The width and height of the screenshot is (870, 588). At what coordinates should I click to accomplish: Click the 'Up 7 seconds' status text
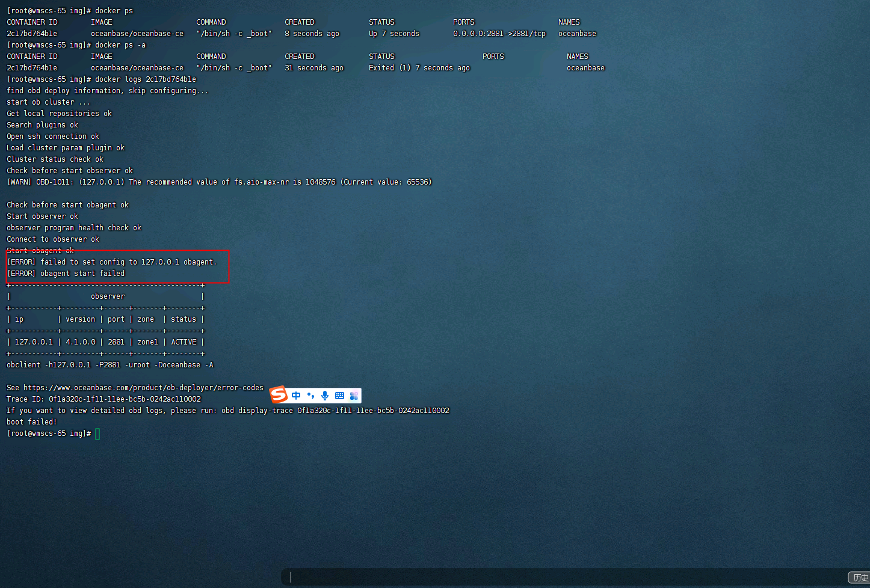[x=394, y=34]
